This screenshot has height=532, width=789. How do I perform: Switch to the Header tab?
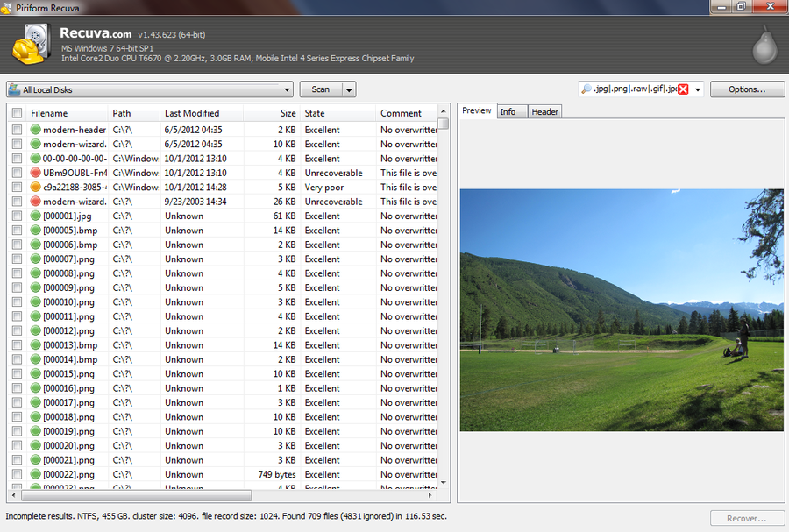[544, 111]
